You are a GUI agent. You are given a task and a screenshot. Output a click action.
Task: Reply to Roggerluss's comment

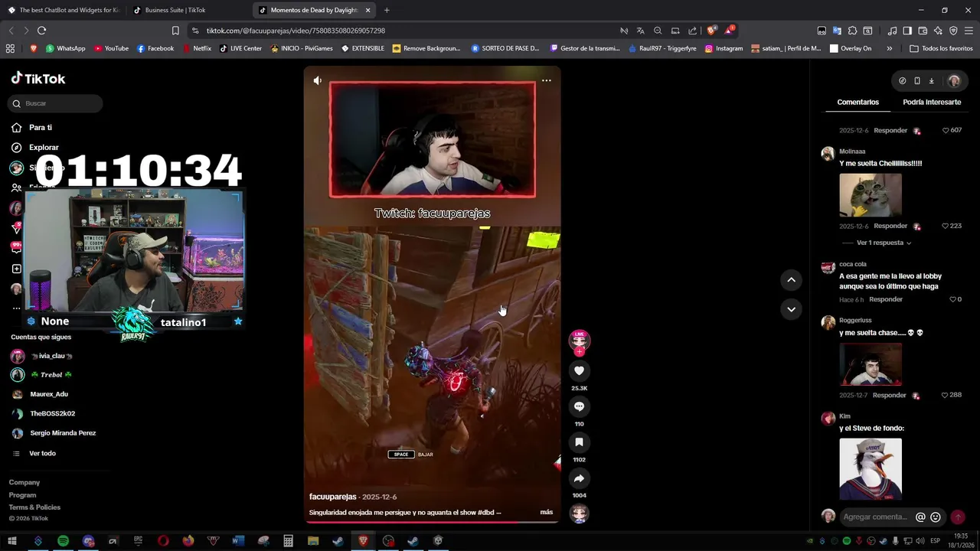tap(890, 395)
